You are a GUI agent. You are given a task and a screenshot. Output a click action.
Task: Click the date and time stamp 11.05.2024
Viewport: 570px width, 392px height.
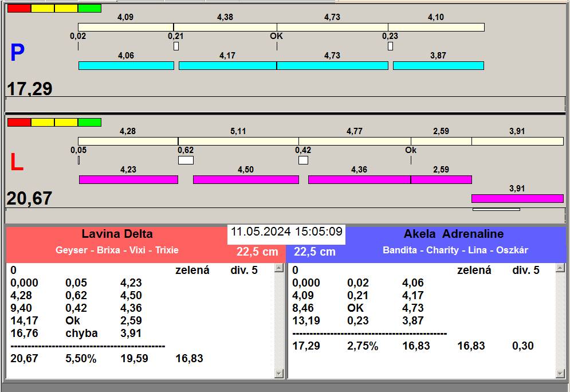[286, 232]
